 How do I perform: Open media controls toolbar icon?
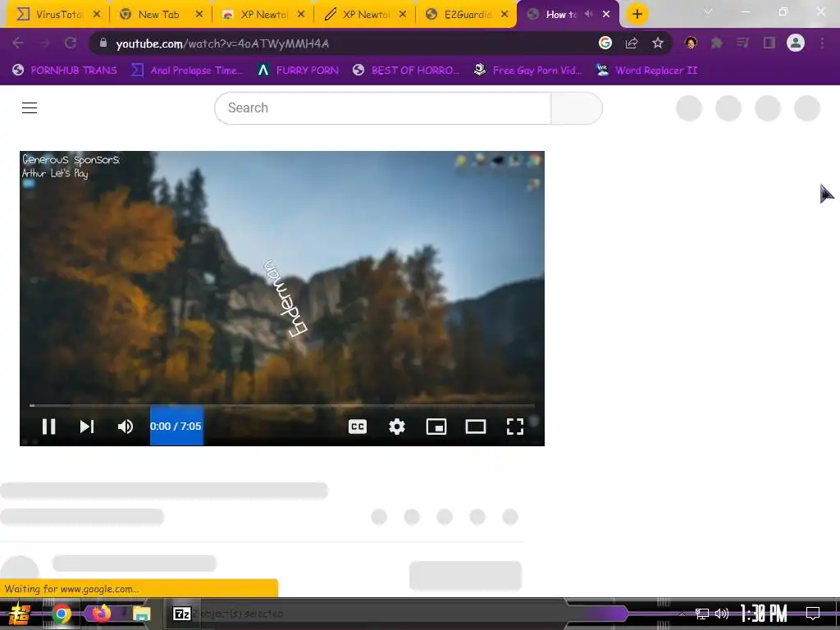(742, 43)
